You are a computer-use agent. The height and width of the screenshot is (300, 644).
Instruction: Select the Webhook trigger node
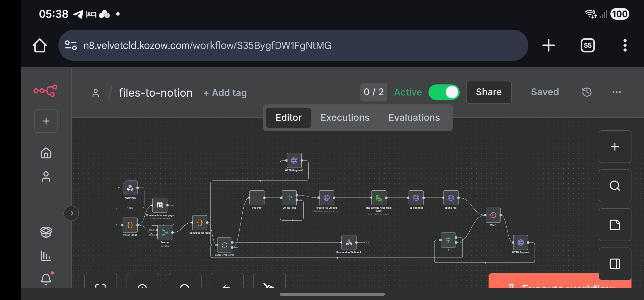(130, 188)
